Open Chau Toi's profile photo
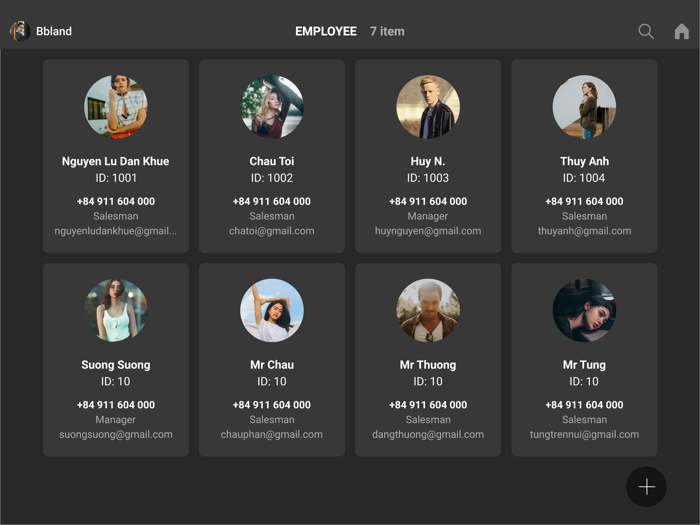This screenshot has width=700, height=525. pyautogui.click(x=272, y=107)
